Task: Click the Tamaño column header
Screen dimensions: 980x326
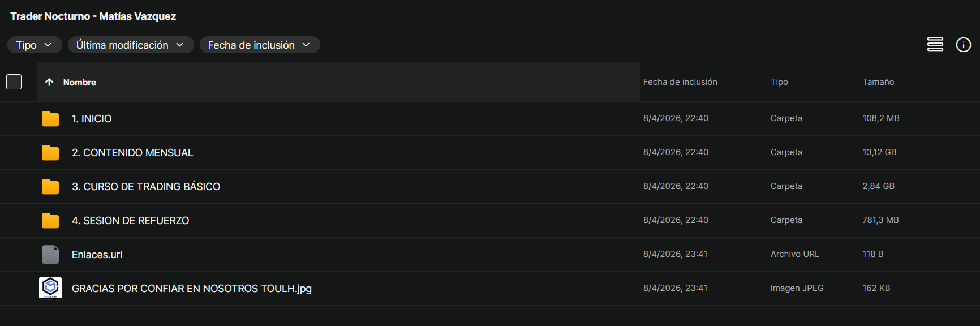Action: [x=878, y=82]
